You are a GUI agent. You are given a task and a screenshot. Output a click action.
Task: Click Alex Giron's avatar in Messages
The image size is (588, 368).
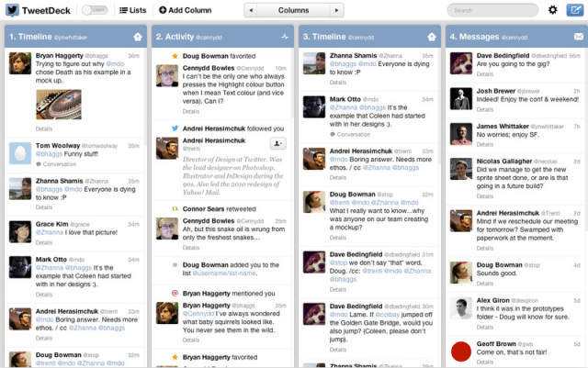pos(461,308)
